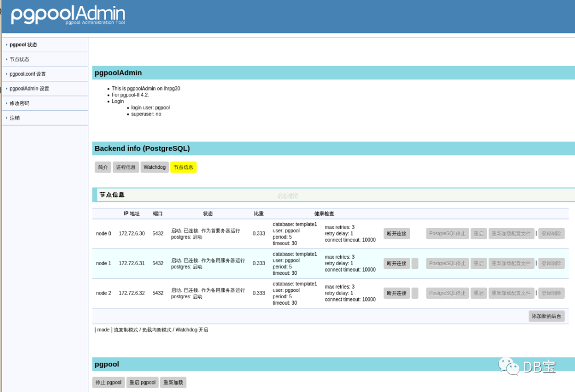Click the node 0 row label

(103, 234)
